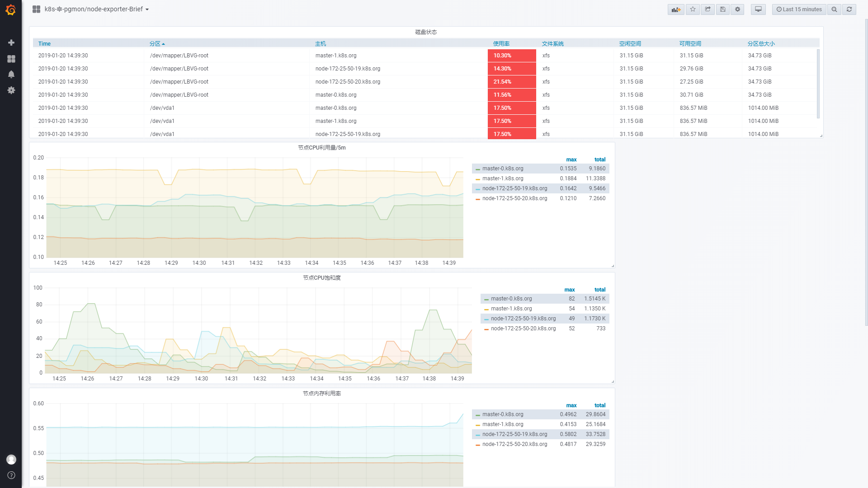Refresh the dashboard

[x=849, y=9]
